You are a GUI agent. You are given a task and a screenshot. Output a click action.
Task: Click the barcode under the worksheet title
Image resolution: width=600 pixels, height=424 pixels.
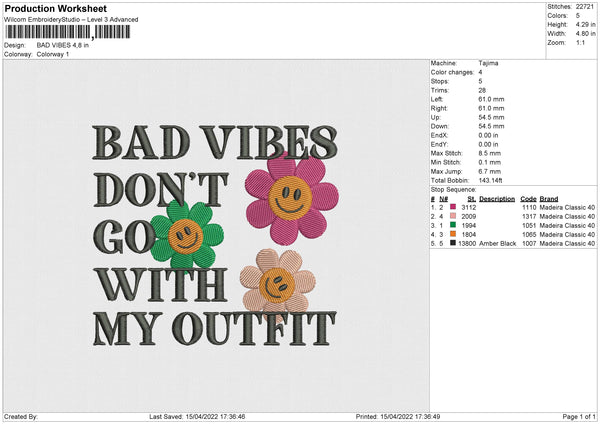(x=68, y=32)
